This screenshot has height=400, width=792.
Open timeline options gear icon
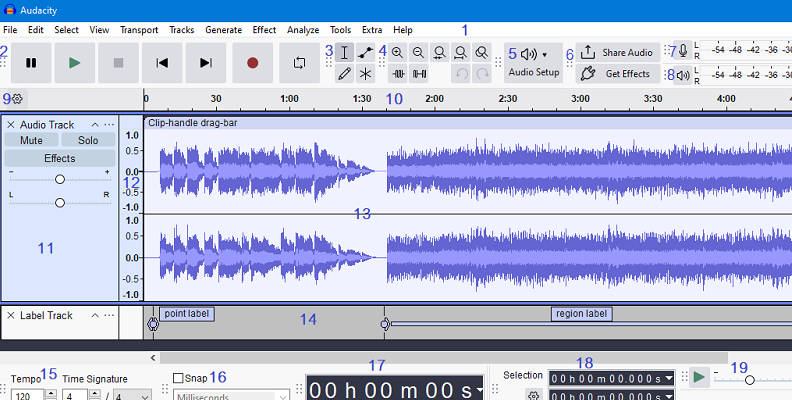(17, 98)
